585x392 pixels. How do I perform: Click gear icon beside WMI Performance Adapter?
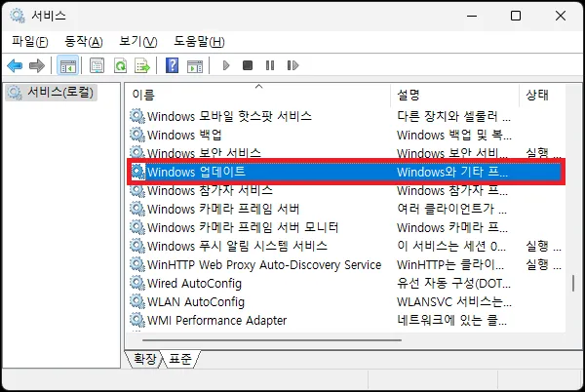tap(136, 320)
